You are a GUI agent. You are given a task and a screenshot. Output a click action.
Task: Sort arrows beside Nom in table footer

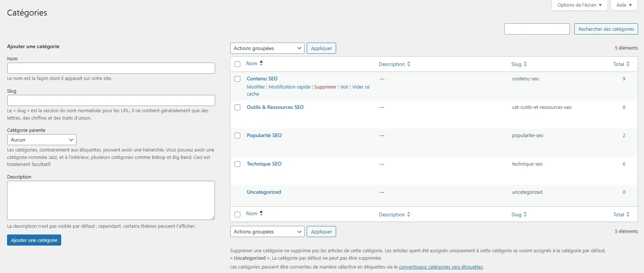(x=261, y=213)
